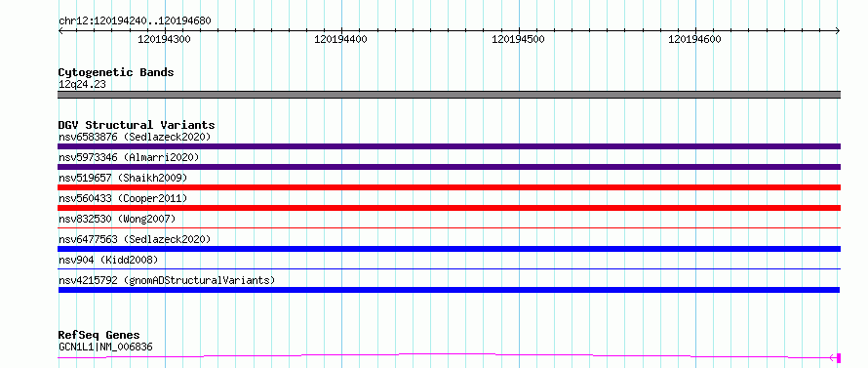
Task: Open the RefSeq Genes track title
Action: click(99, 336)
